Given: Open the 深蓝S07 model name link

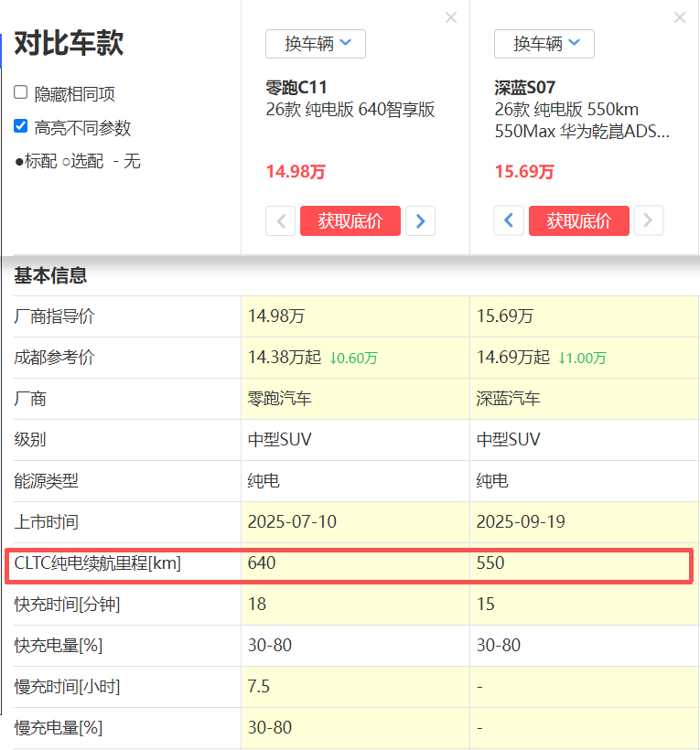Looking at the screenshot, I should pos(525,88).
